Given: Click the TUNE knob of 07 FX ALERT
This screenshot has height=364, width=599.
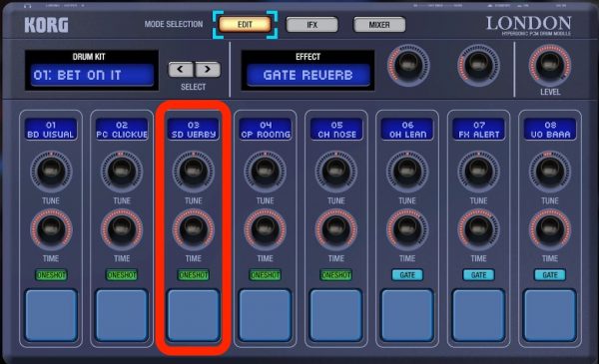Looking at the screenshot, I should pyautogui.click(x=478, y=172).
